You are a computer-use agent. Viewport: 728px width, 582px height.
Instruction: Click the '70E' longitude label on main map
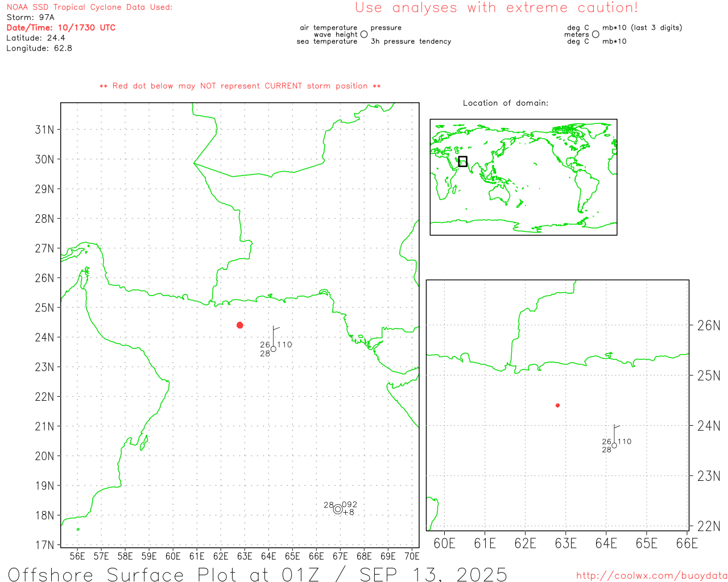click(412, 556)
